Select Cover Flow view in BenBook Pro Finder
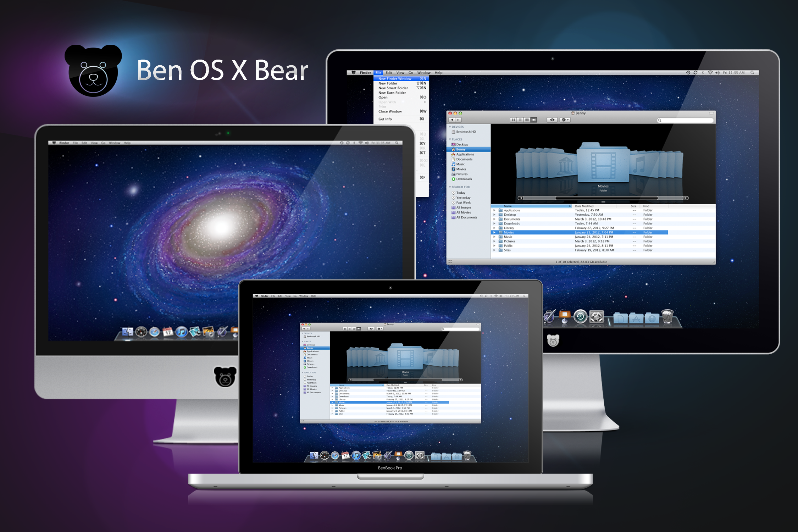 pos(359,329)
